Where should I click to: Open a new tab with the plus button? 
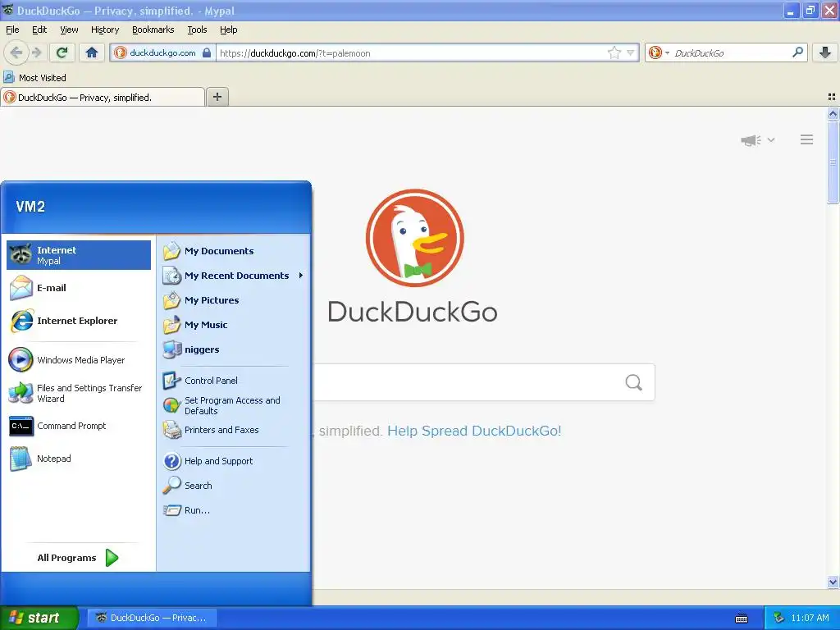pyautogui.click(x=217, y=97)
